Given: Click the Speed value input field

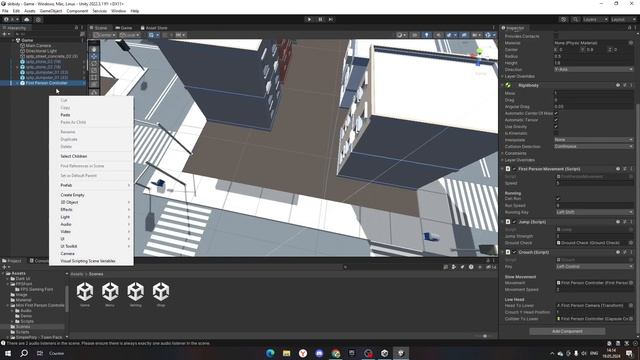Looking at the screenshot, I should [595, 183].
